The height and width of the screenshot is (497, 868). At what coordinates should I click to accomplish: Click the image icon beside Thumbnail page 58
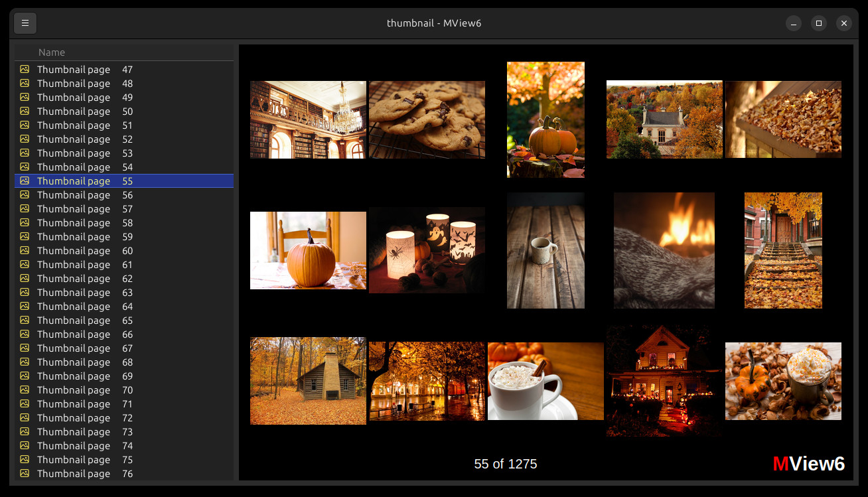click(x=25, y=222)
